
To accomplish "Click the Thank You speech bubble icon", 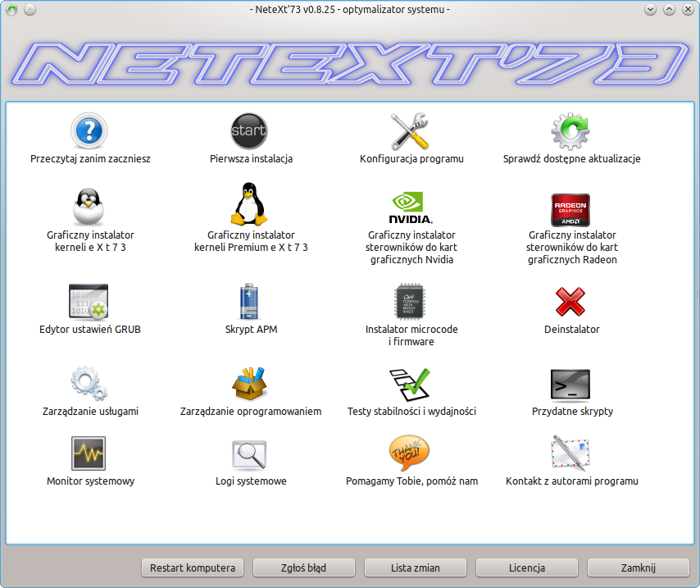I will 409,453.
